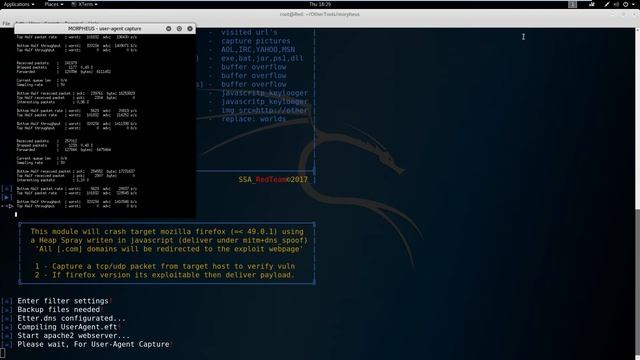The image size is (640, 360).
Task: Click the 'a Heap Spray writen in javascript' line
Action: coord(169,240)
